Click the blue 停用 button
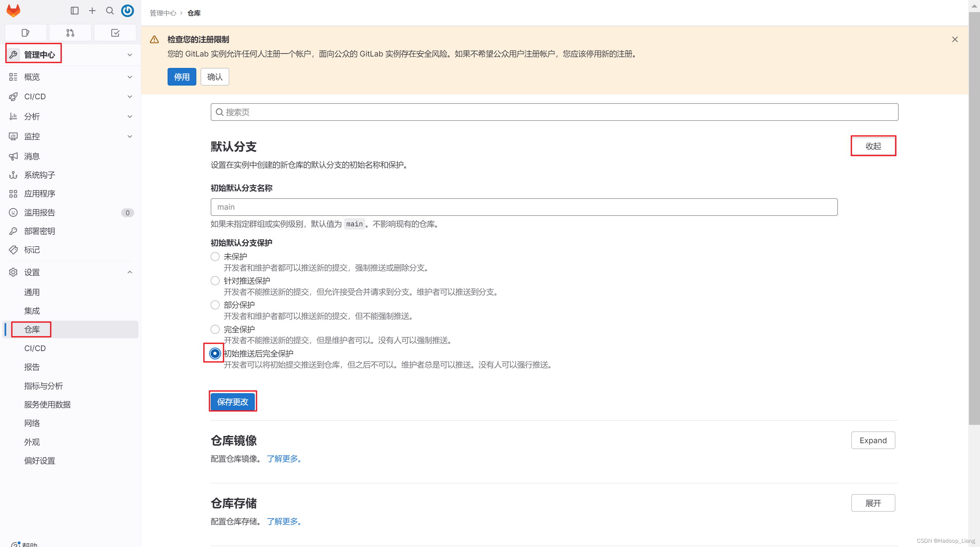980x547 pixels. (182, 77)
